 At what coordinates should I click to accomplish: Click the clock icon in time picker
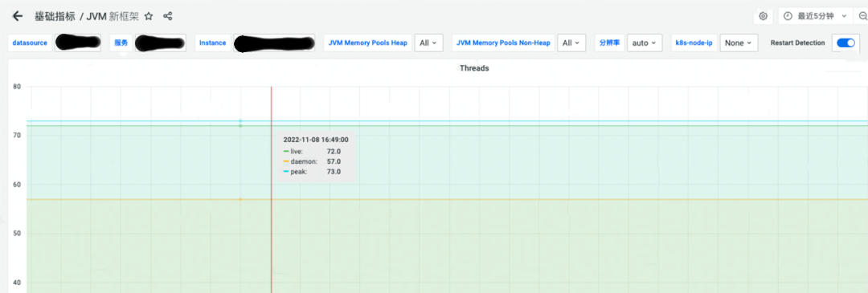click(788, 16)
